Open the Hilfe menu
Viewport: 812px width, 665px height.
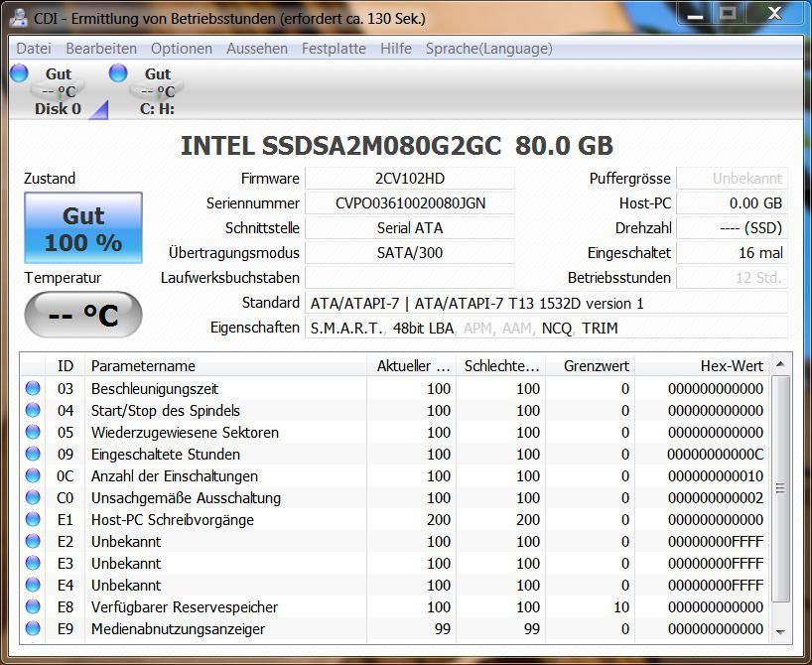pos(396,49)
